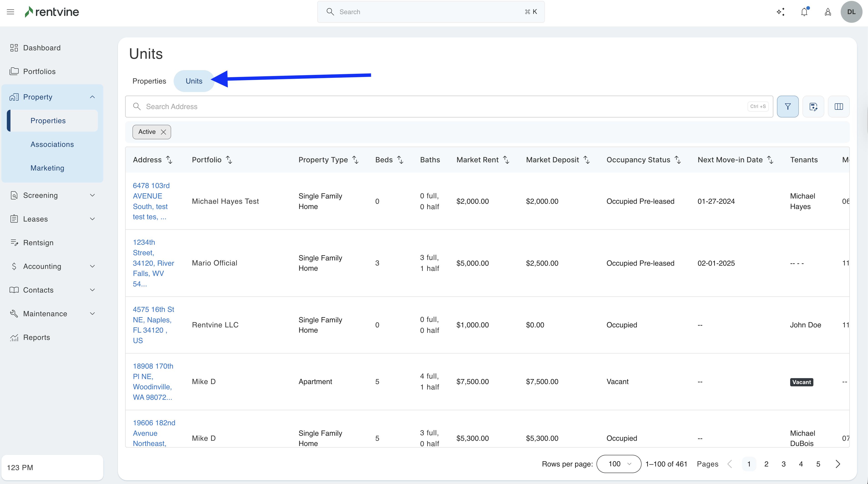868x484 pixels.
Task: Sort by Occupancy Status column
Action: [x=678, y=160]
